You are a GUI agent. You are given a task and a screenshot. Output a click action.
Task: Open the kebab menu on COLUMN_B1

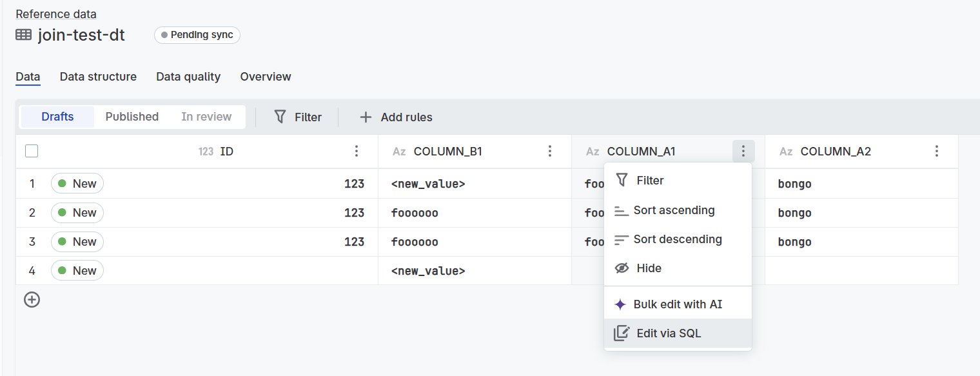pyautogui.click(x=550, y=151)
